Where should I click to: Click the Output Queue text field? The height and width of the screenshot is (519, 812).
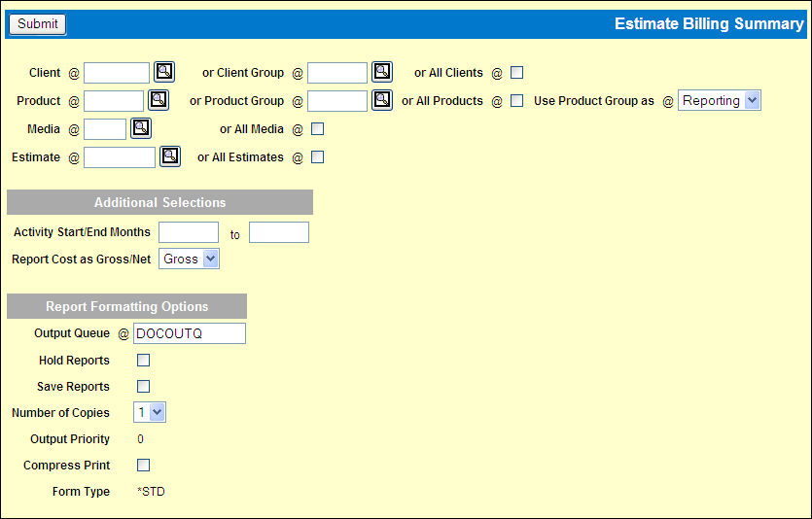189,334
